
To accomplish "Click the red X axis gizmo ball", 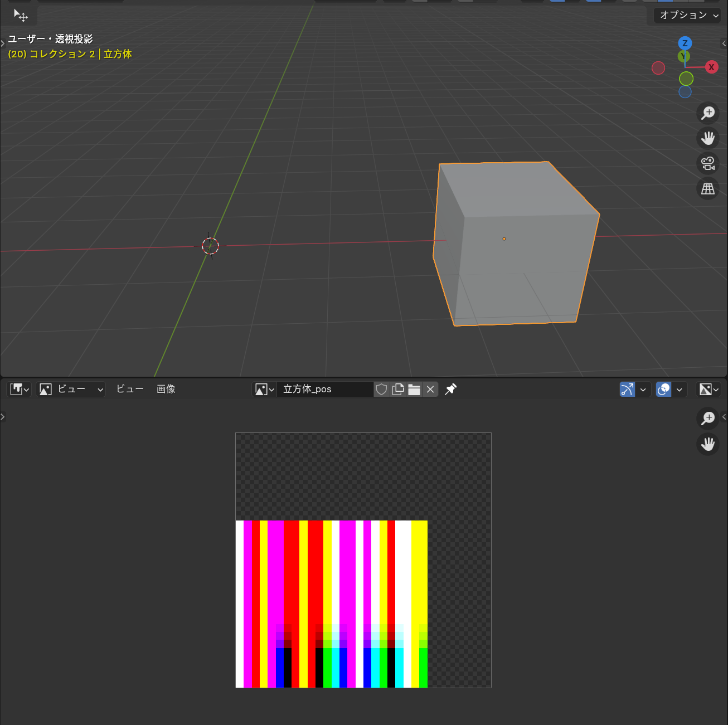I will [711, 67].
